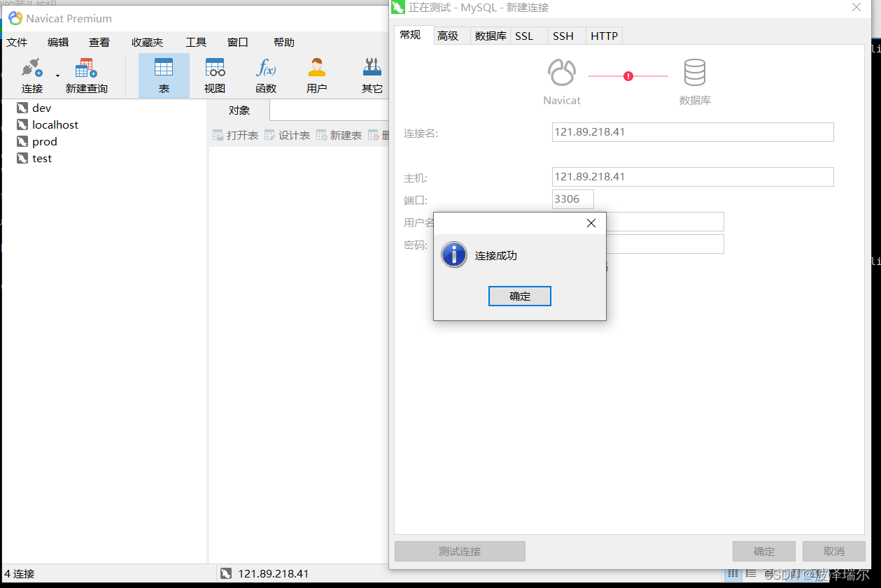This screenshot has height=588, width=881.
Task: Open the dropdown arrow beside 连接
Action: coord(57,76)
